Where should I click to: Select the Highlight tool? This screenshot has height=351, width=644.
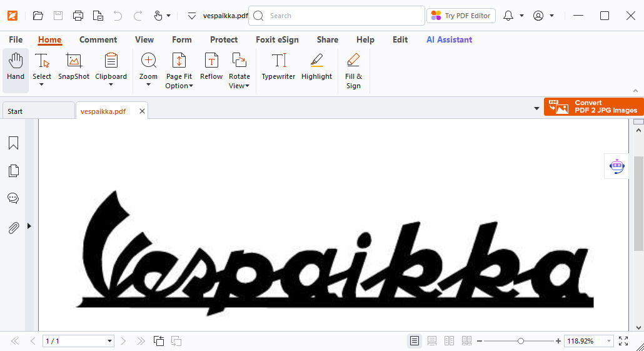coord(316,66)
